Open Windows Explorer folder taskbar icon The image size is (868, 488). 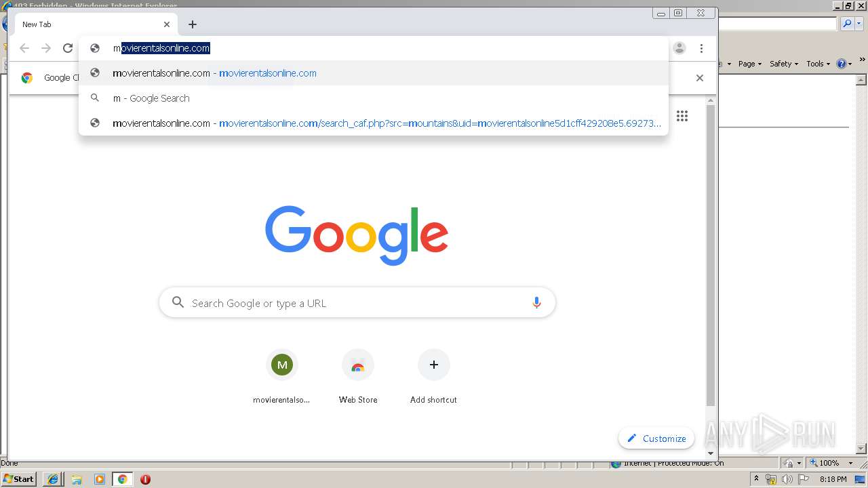(x=77, y=479)
